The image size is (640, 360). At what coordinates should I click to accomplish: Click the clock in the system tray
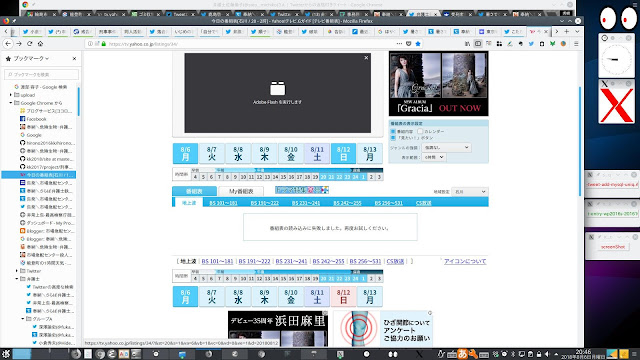[583, 354]
